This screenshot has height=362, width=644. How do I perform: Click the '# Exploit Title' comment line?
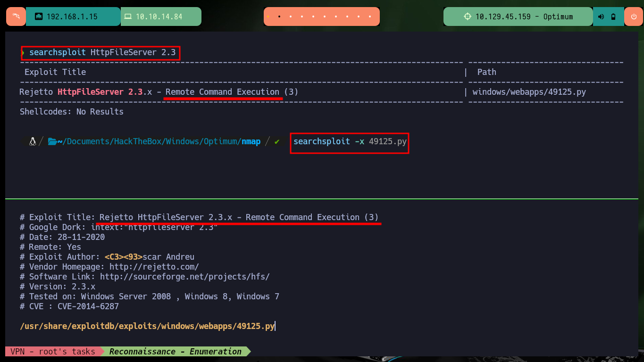(199, 217)
